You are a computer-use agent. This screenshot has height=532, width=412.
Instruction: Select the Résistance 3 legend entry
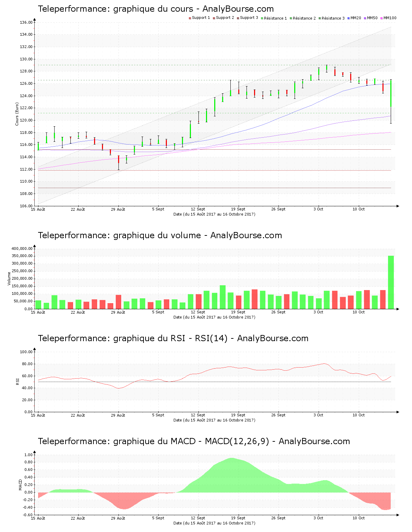click(332, 18)
